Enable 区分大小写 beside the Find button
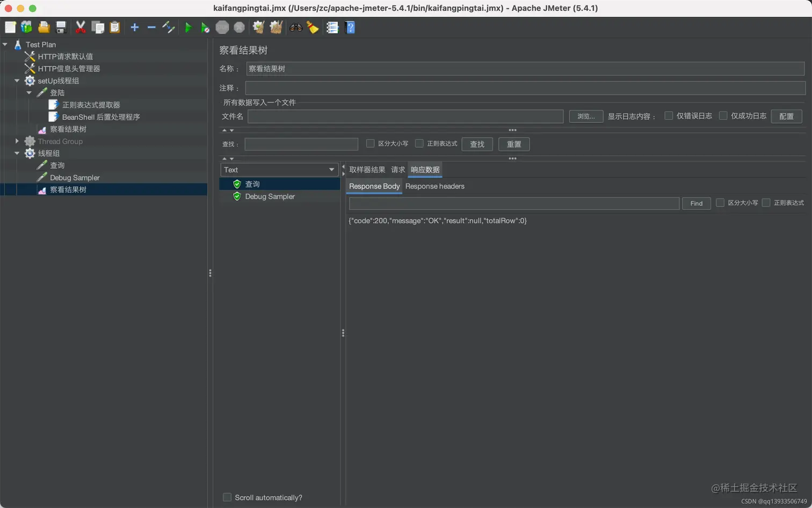This screenshot has width=812, height=508. pos(720,203)
